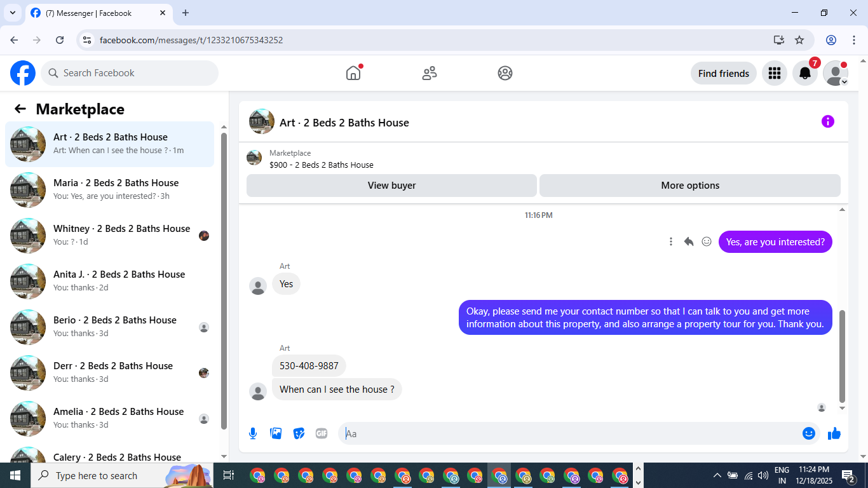
Task: Open conversation information purple icon
Action: [827, 121]
